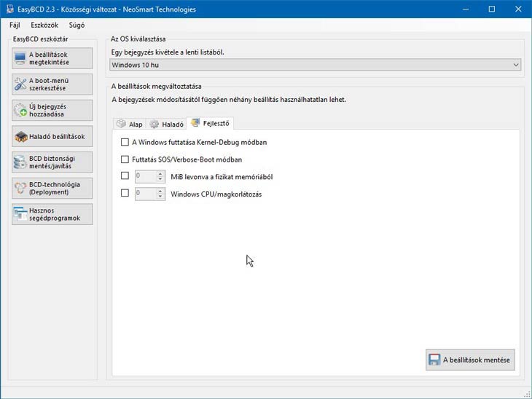Switch to the Alap tab
Image resolution: width=532 pixels, height=399 pixels.
coord(130,124)
